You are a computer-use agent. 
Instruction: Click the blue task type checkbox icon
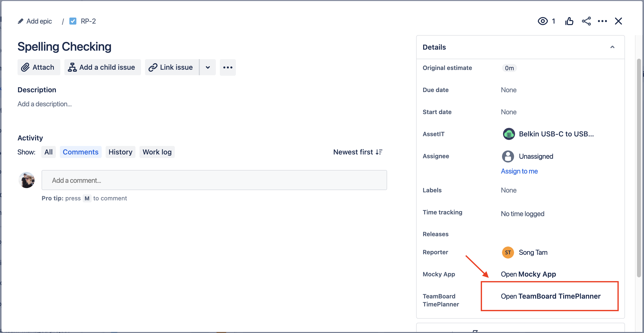pos(73,21)
